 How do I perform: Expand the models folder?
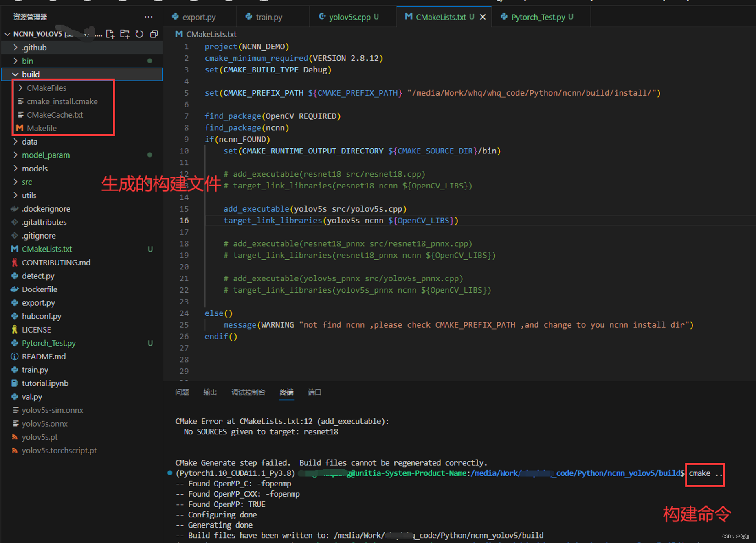click(x=81, y=169)
